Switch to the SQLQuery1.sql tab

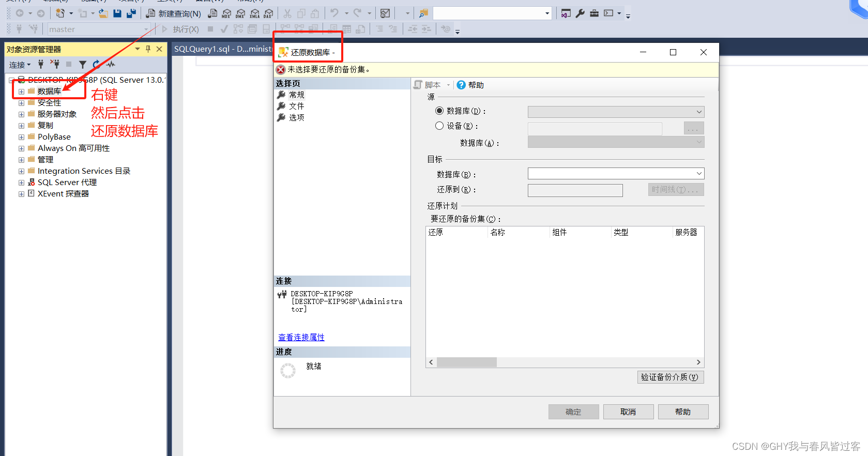pyautogui.click(x=223, y=49)
